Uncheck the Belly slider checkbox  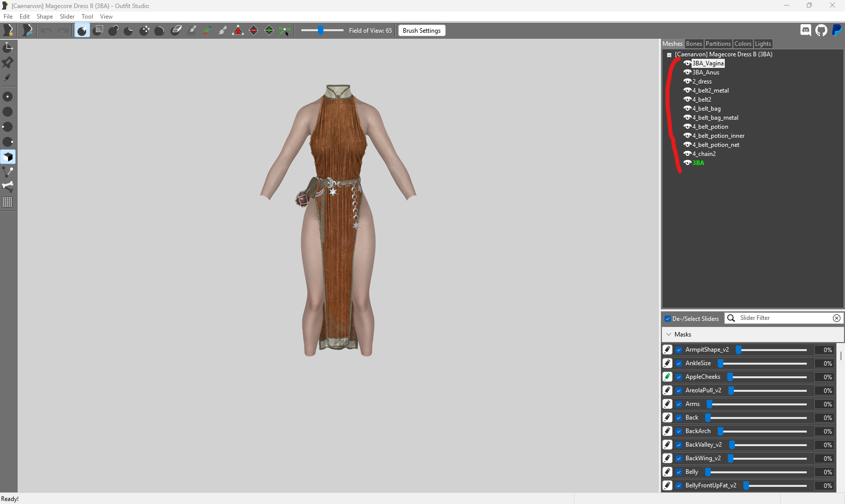tap(679, 472)
